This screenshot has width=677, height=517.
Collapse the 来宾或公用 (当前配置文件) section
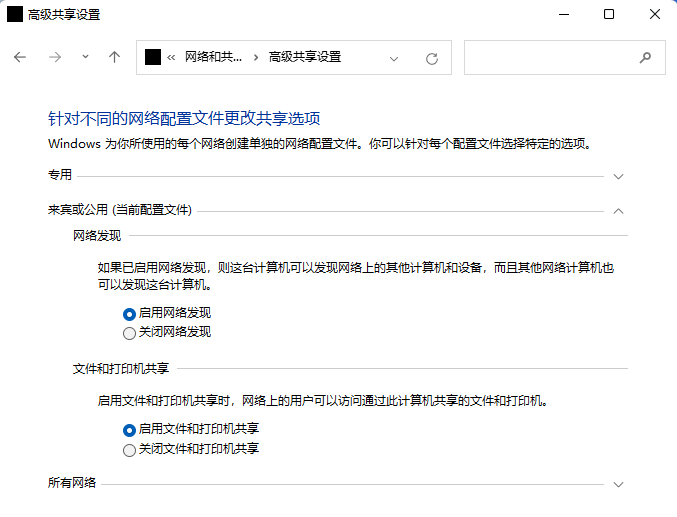[x=618, y=211]
